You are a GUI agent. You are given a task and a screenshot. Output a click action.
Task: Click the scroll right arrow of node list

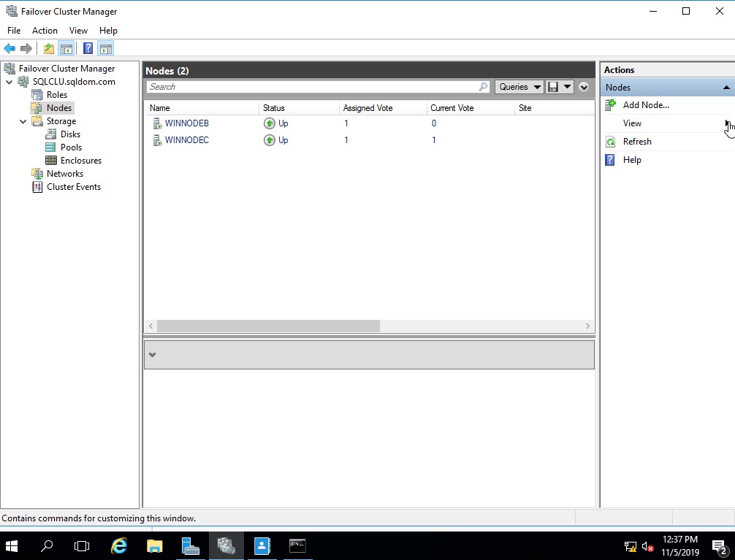click(x=588, y=326)
